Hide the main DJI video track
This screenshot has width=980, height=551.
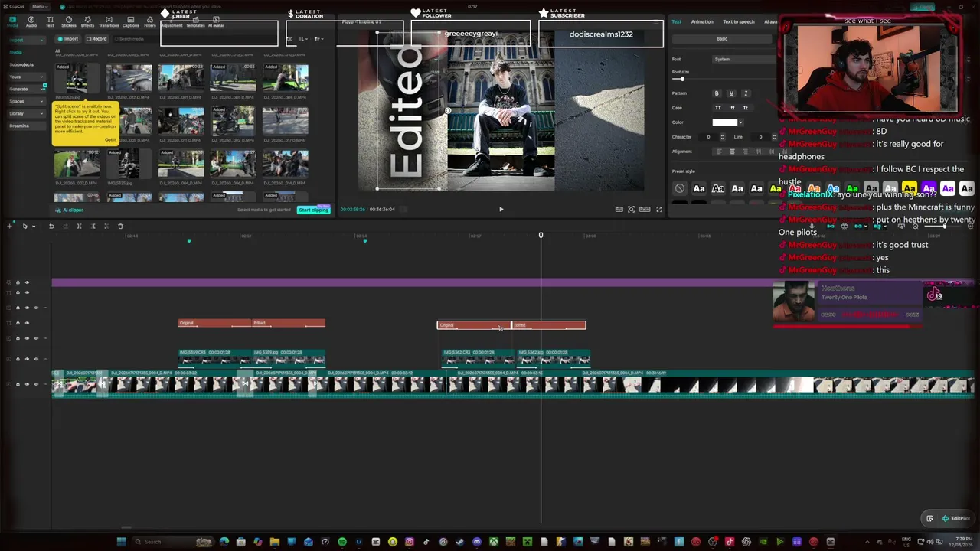click(27, 384)
